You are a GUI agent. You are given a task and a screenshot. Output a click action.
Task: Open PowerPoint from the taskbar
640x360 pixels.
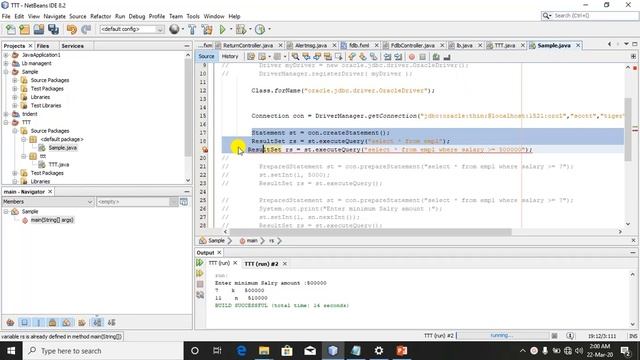(x=402, y=351)
